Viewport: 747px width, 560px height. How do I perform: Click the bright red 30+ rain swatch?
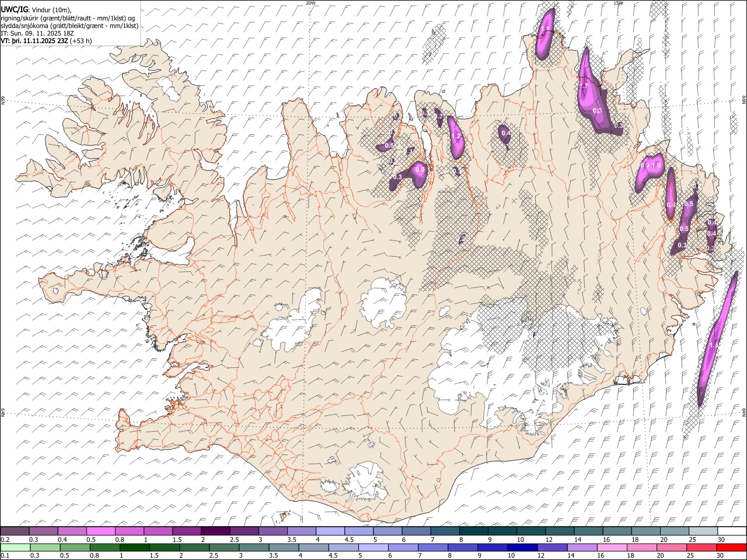(731, 547)
